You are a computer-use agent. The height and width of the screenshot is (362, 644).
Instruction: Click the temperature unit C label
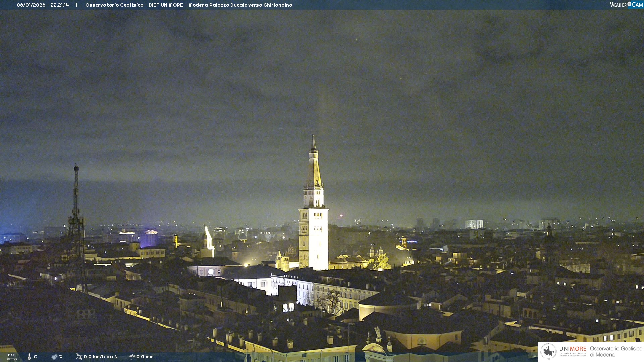click(35, 357)
